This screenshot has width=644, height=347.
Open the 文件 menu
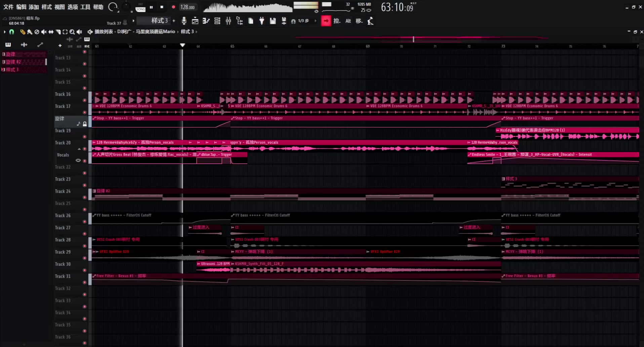(x=8, y=7)
